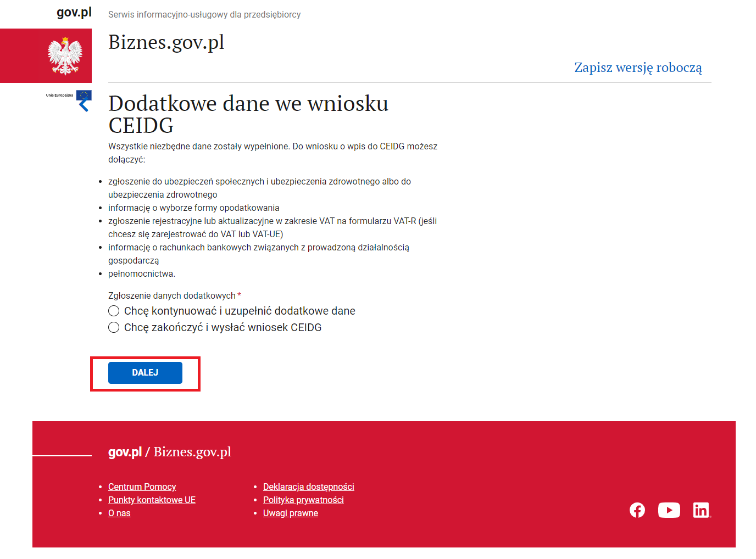Click the DALEJ button
756x559 pixels.
[x=145, y=373]
